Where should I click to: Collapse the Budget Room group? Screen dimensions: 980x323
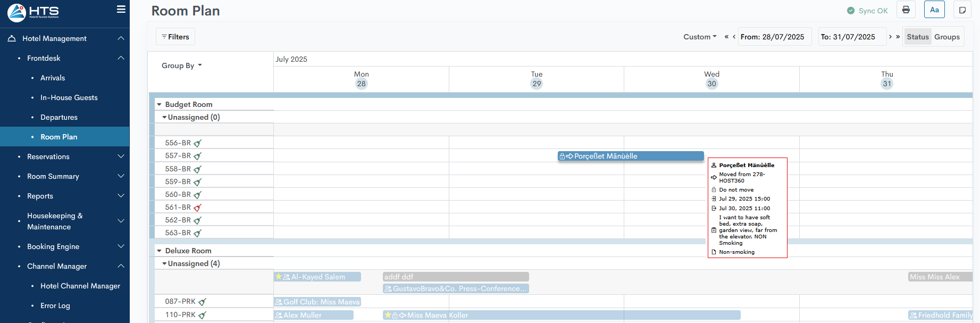[159, 105]
